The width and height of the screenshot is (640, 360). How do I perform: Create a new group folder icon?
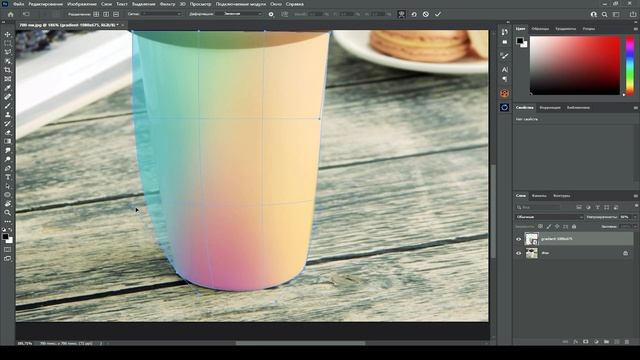point(606,342)
